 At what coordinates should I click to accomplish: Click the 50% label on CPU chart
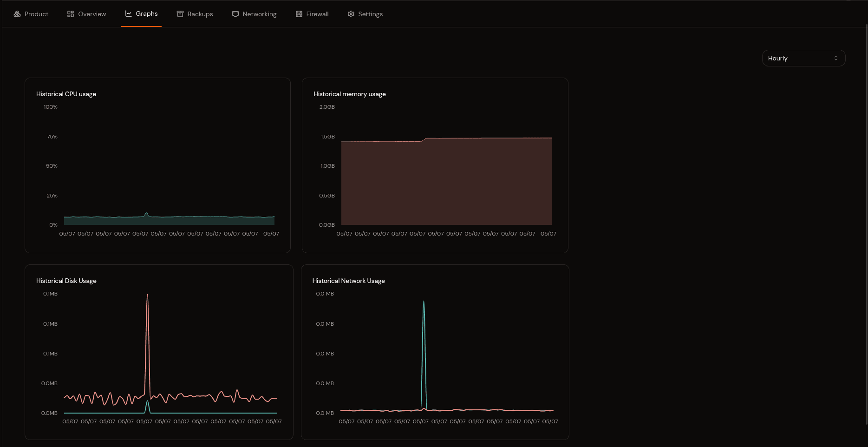(52, 166)
